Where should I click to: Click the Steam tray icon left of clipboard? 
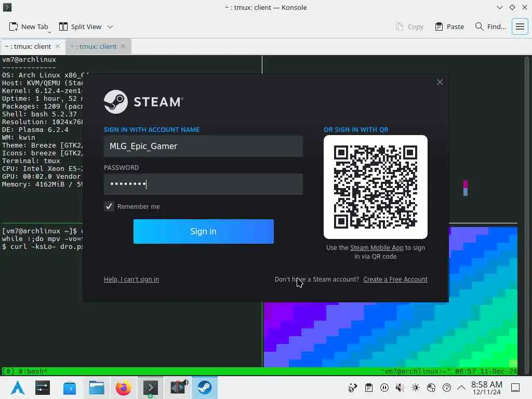(353, 388)
